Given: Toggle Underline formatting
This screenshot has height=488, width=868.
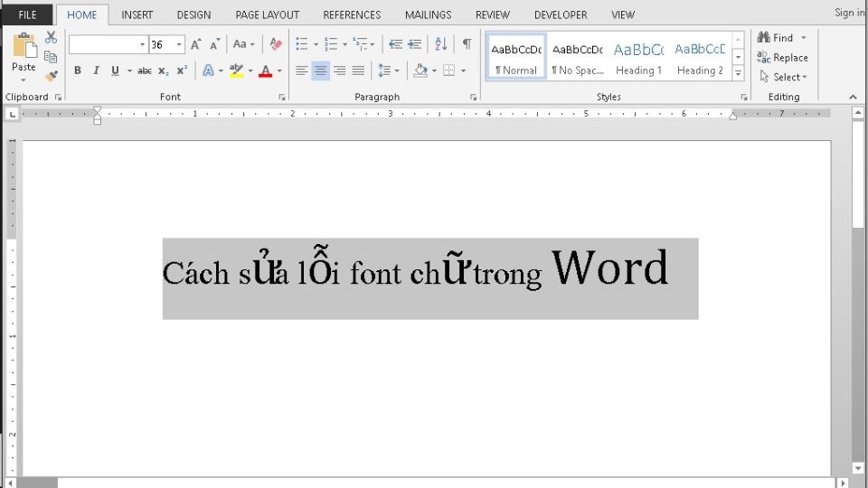Looking at the screenshot, I should click(x=115, y=70).
